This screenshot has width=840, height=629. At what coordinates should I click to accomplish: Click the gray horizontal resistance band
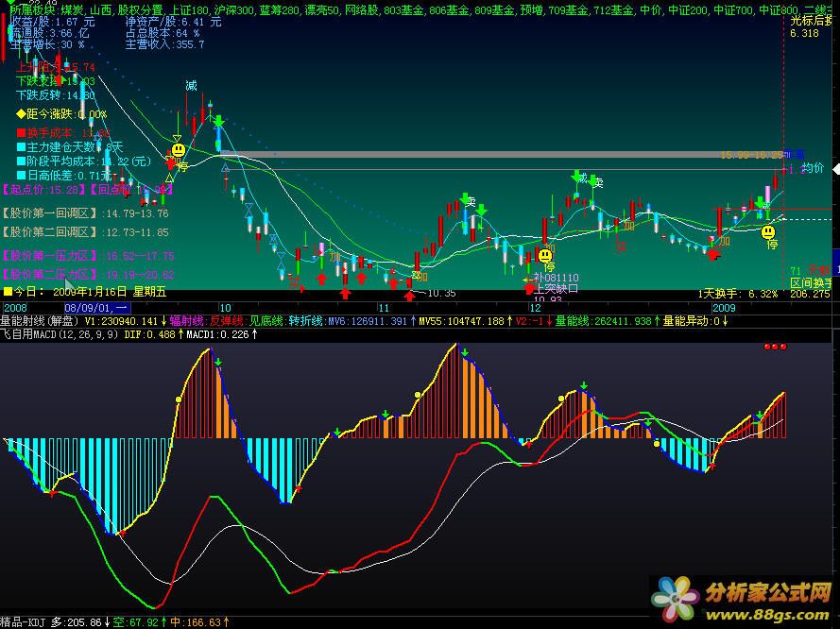502,155
